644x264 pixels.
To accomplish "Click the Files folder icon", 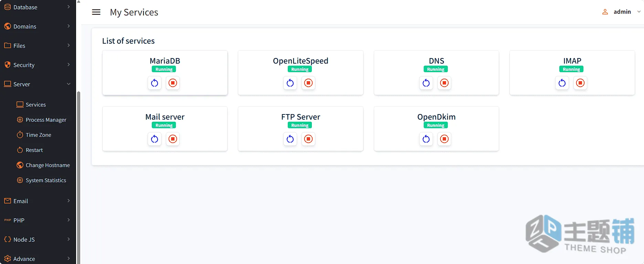I will (7, 46).
